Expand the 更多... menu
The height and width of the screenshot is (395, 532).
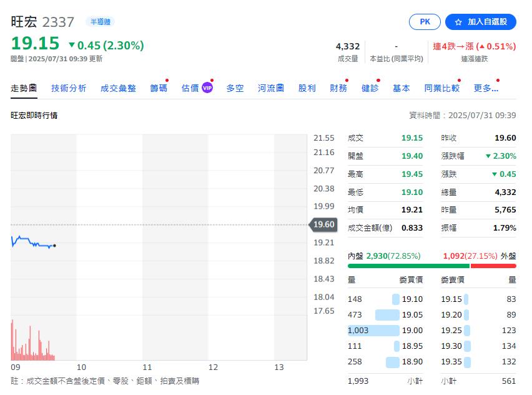[486, 88]
